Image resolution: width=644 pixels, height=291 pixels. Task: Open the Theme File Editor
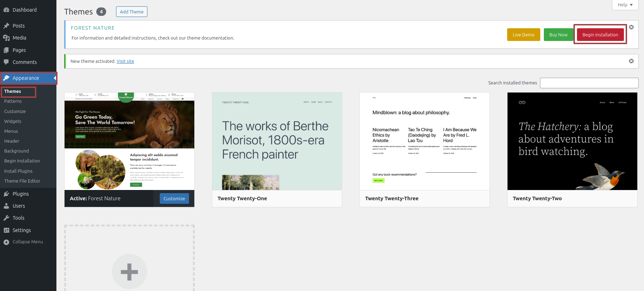tap(22, 181)
